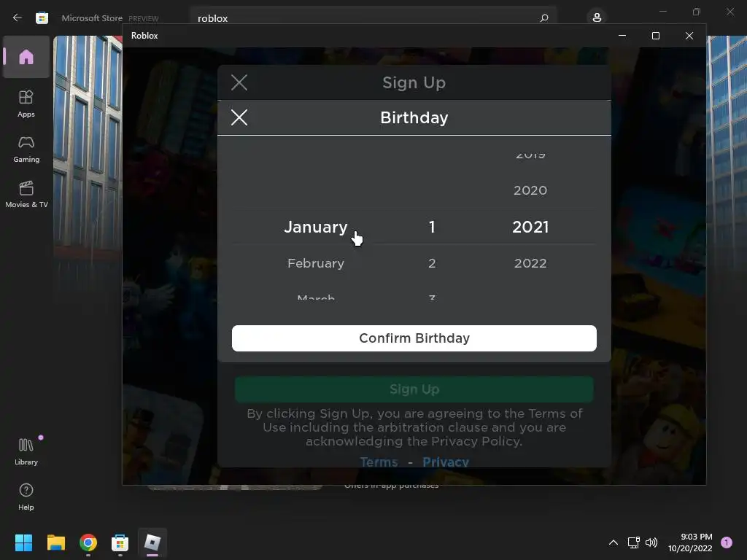Show hidden system tray icons
The width and height of the screenshot is (747, 560).
(x=613, y=542)
